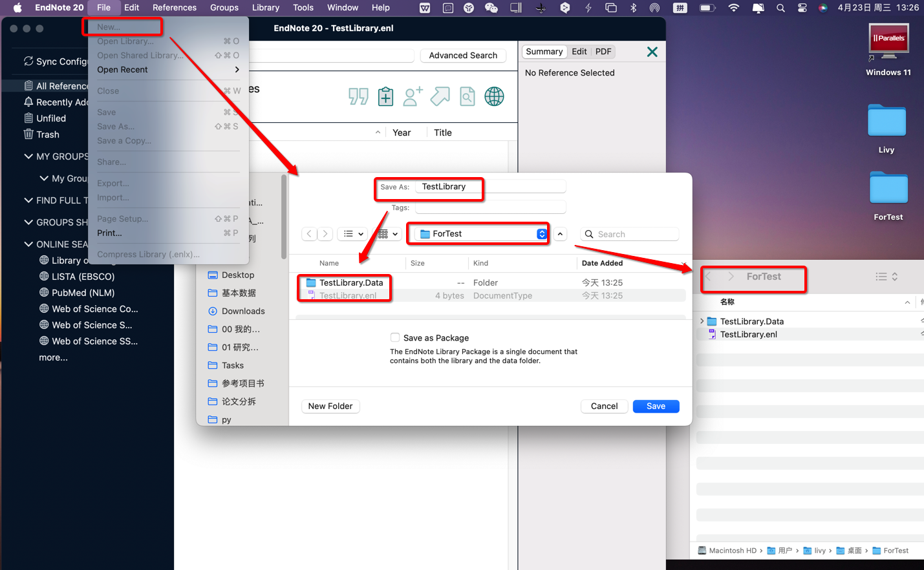Click the Spotlight search icon in menu bar
Screen dimensions: 924x570
click(x=780, y=8)
